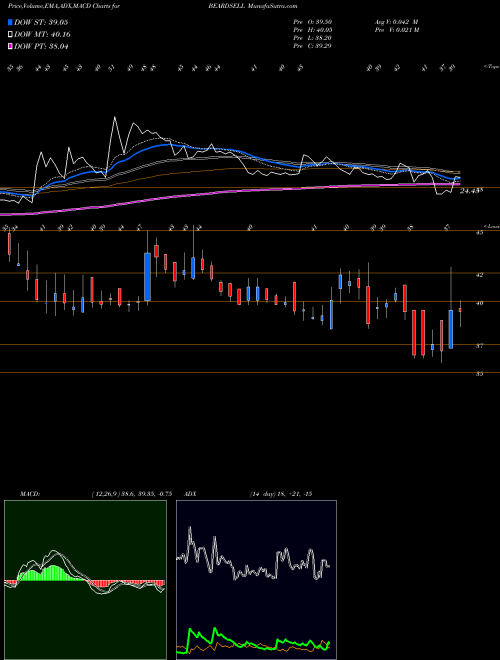Click the large blue candlestick near 45 peak
This screenshot has height=660, width=500.
point(147,277)
